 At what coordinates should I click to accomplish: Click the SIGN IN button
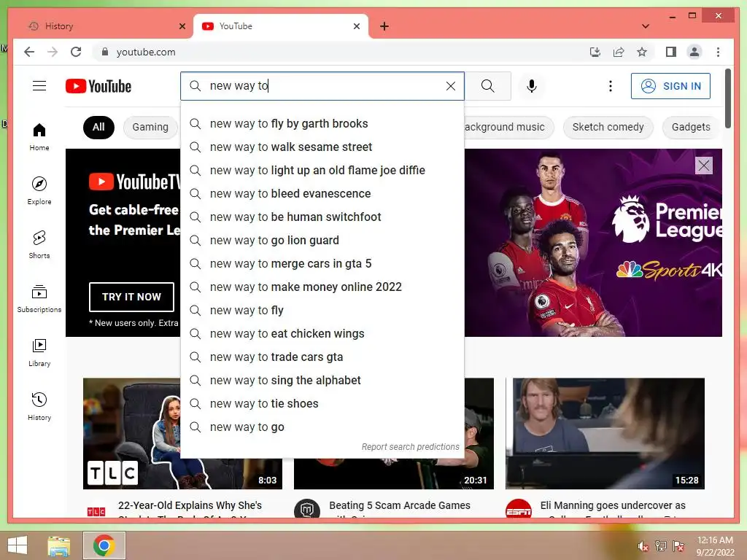coord(671,86)
